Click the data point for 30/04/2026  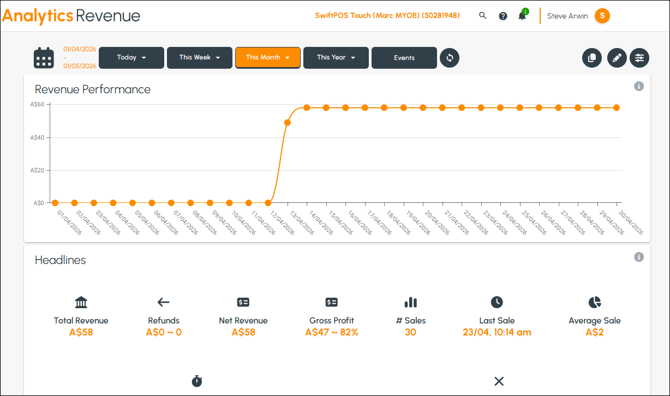[x=616, y=108]
